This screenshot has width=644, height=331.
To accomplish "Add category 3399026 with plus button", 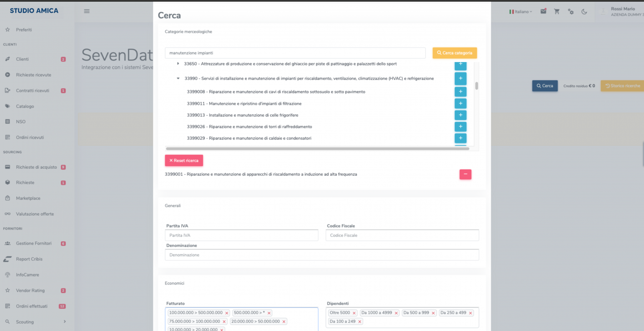I will tap(461, 127).
